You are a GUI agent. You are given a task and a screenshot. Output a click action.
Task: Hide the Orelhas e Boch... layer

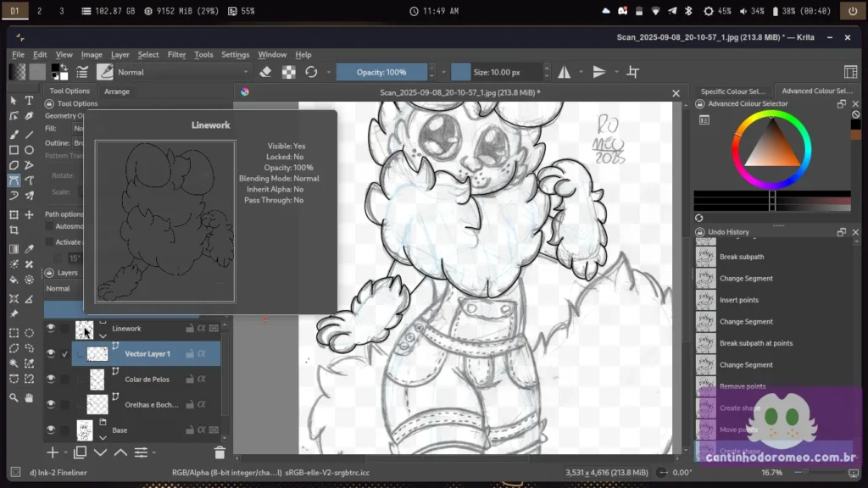(x=50, y=404)
